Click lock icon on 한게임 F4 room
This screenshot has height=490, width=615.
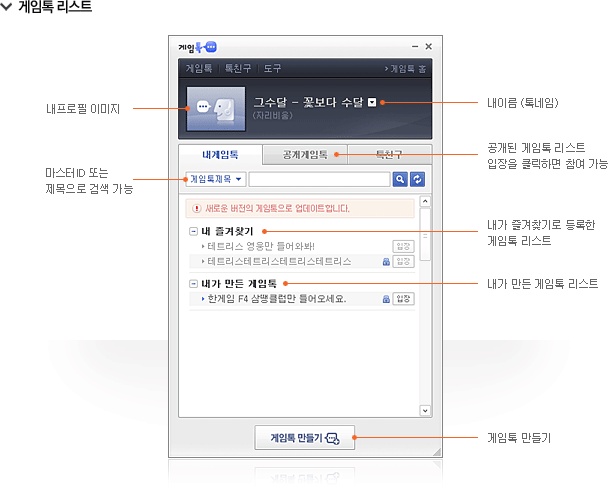pyautogui.click(x=385, y=299)
